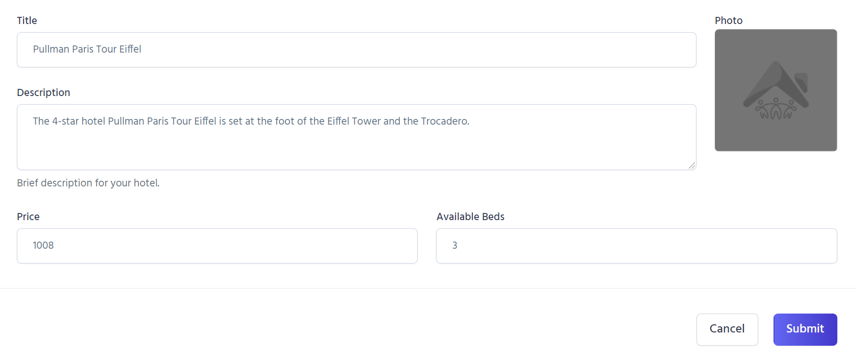This screenshot has height=358, width=868.
Task: Click the Price label
Action: click(28, 217)
